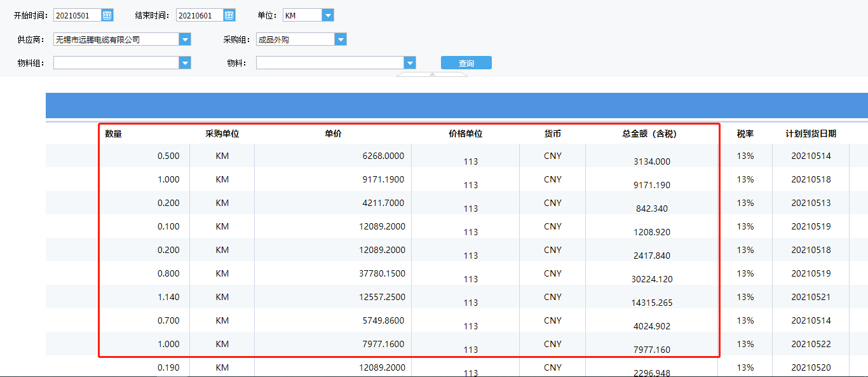This screenshot has width=868, height=377.
Task: Expand the 供应商 dropdown arrow
Action: click(x=185, y=39)
